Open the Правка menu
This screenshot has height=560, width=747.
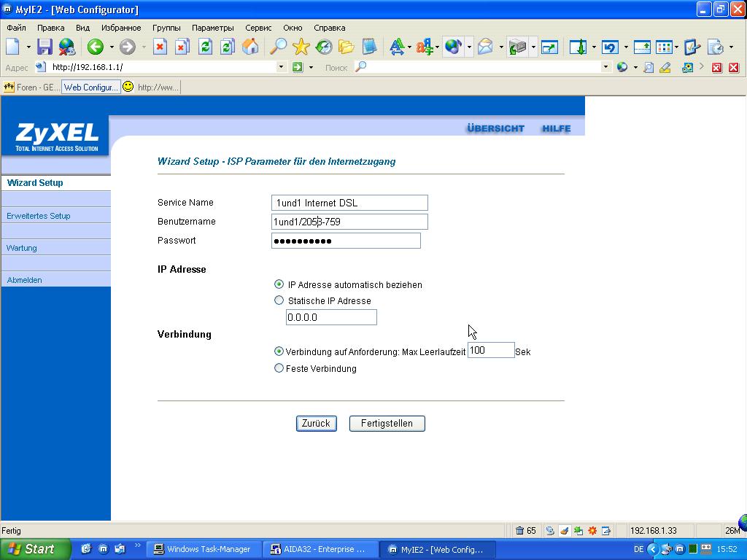50,28
